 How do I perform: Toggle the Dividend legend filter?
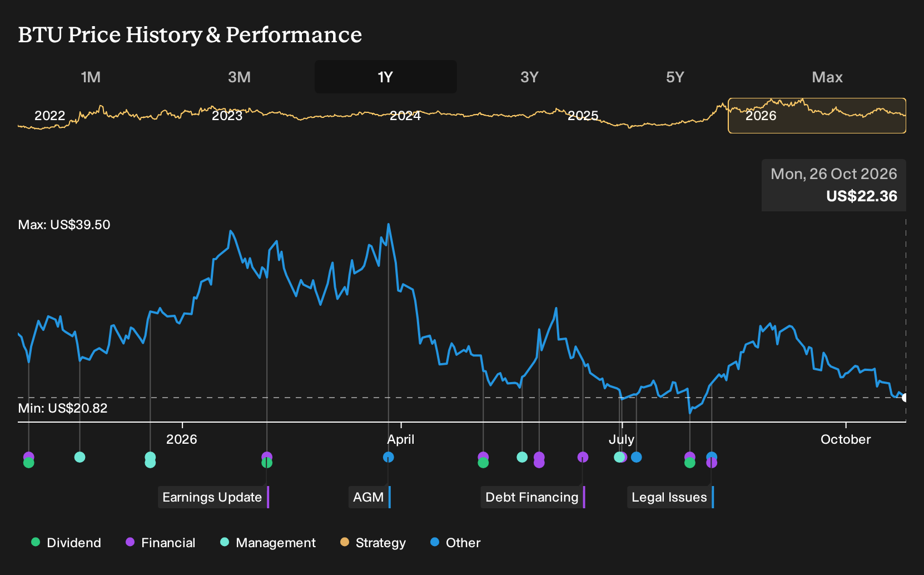(66, 543)
